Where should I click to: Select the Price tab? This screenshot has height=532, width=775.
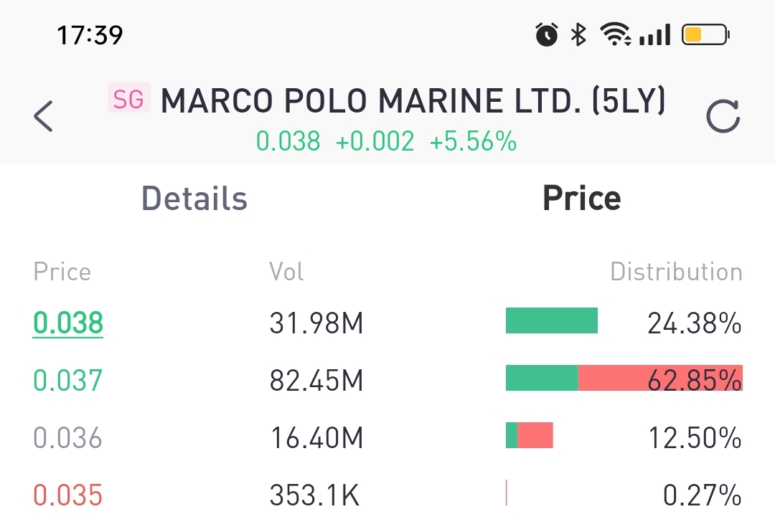(581, 198)
